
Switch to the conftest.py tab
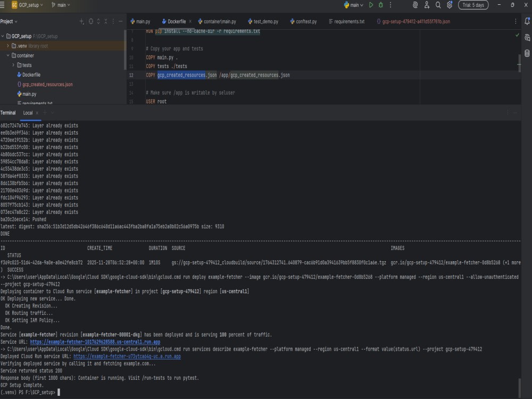click(303, 21)
